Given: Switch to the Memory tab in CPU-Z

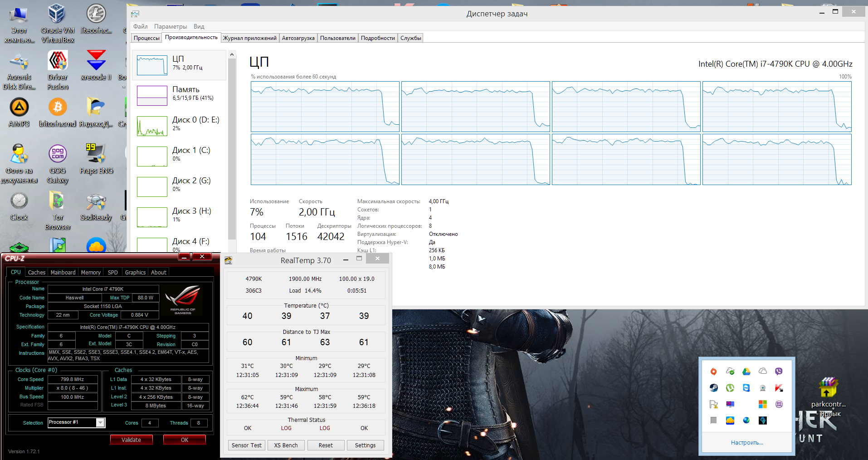Looking at the screenshot, I should 91,272.
